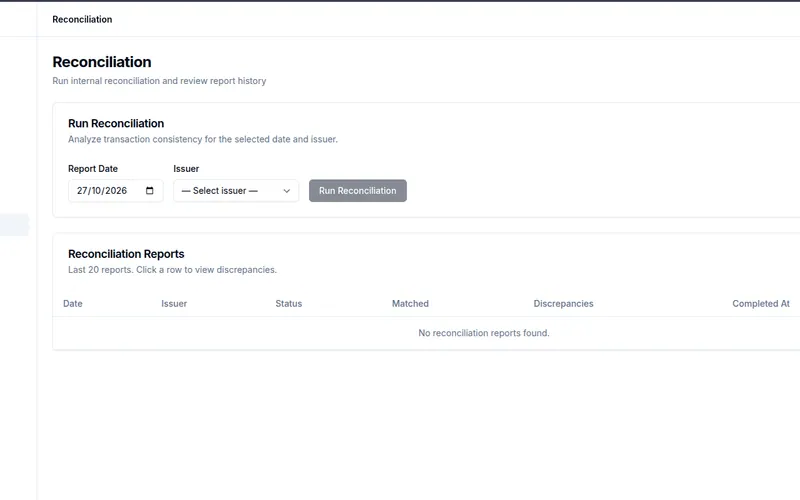Click the 'Analyze transaction consistency' description text
800x500 pixels.
pyautogui.click(x=203, y=139)
